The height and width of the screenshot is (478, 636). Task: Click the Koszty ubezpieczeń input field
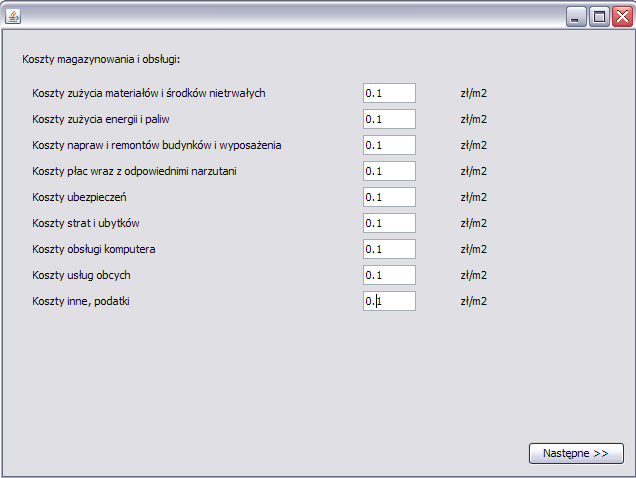[389, 197]
